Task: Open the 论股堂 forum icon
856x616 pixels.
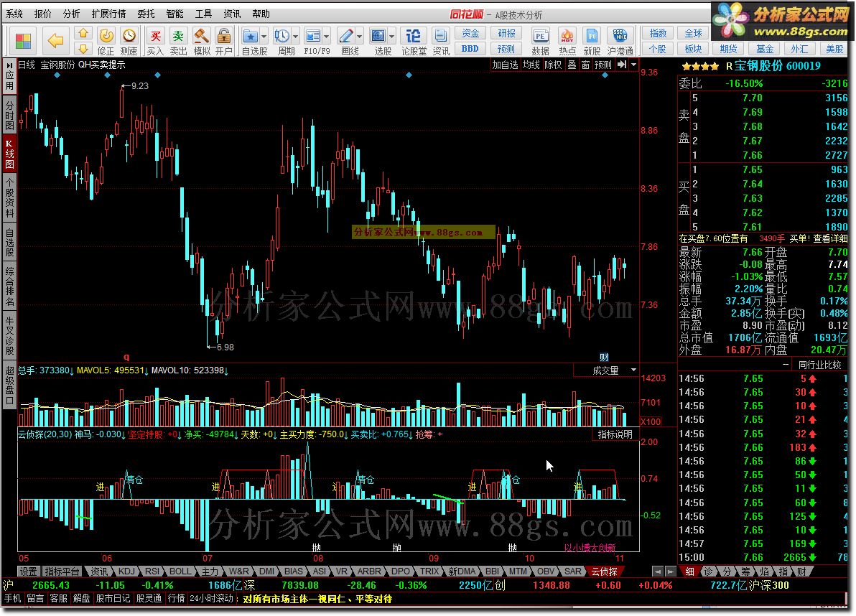Action: tap(413, 42)
